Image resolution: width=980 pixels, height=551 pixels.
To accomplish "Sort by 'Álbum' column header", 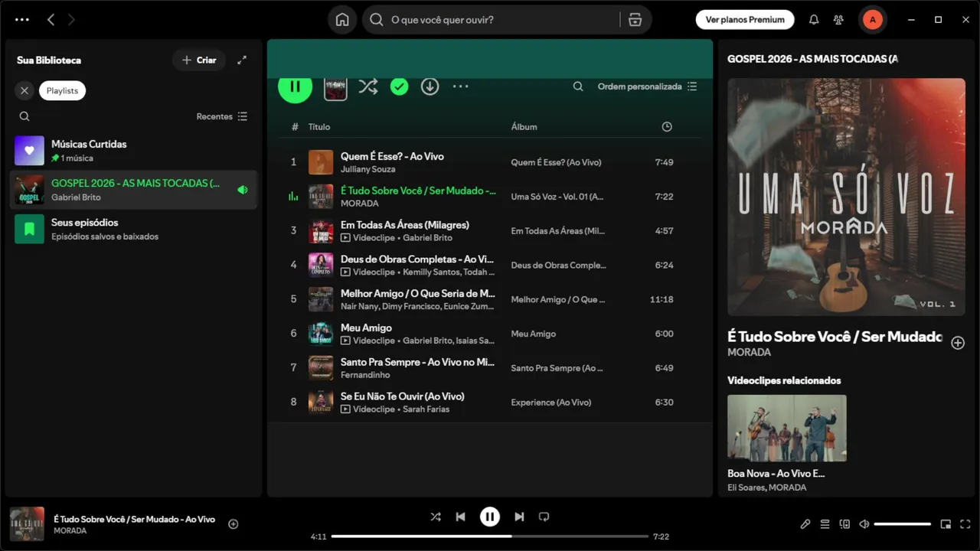I will pyautogui.click(x=524, y=126).
